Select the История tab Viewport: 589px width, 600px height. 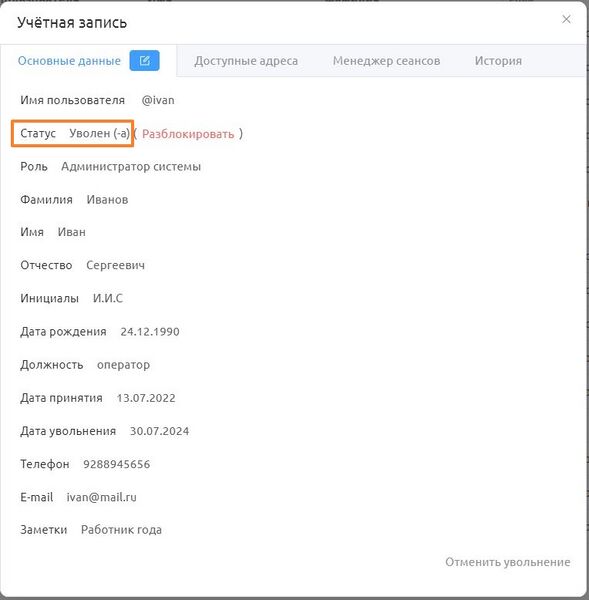(x=498, y=61)
